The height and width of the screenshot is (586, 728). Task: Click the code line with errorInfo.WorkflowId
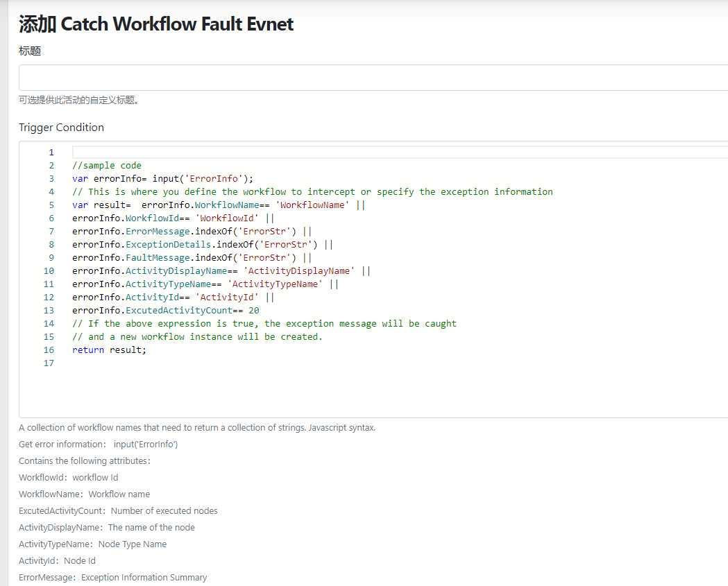173,218
